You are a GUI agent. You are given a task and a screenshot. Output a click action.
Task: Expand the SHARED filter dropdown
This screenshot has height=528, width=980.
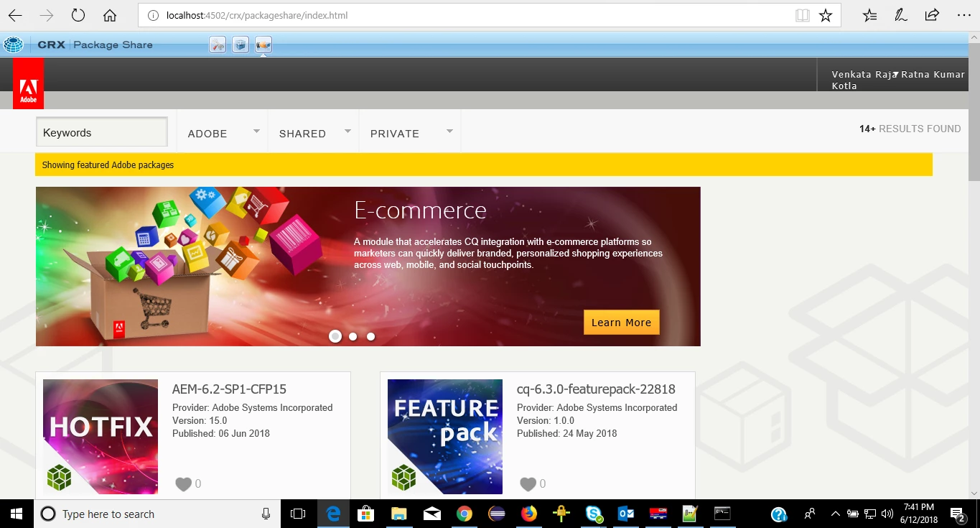(347, 131)
